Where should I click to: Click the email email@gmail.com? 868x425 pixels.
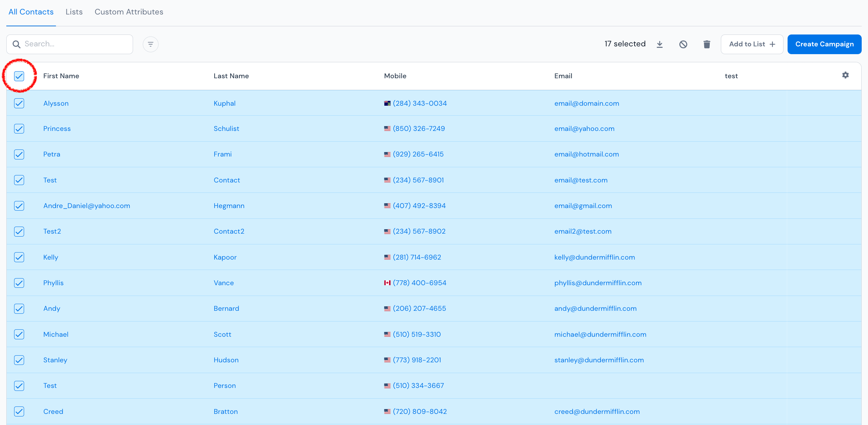pos(583,206)
